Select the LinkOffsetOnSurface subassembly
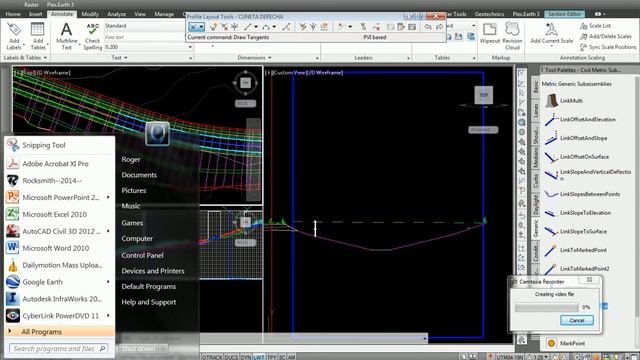The image size is (640, 360). tap(577, 157)
